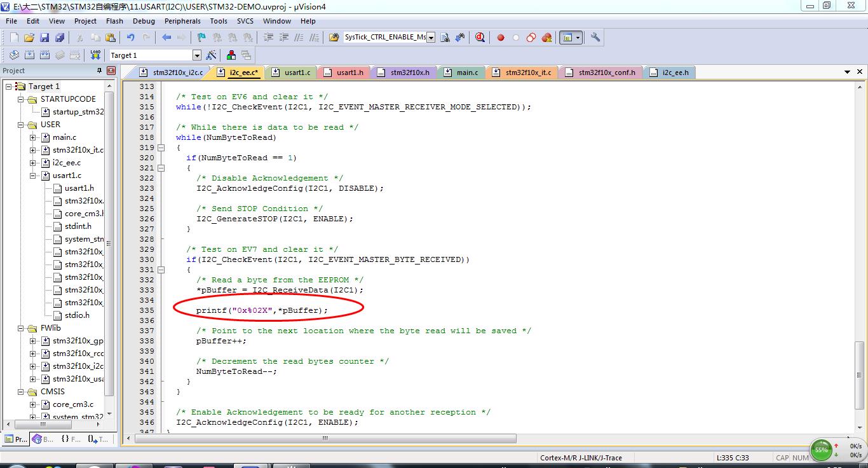This screenshot has width=868, height=468.
Task: Select stdio.h in the project tree
Action: [x=77, y=315]
